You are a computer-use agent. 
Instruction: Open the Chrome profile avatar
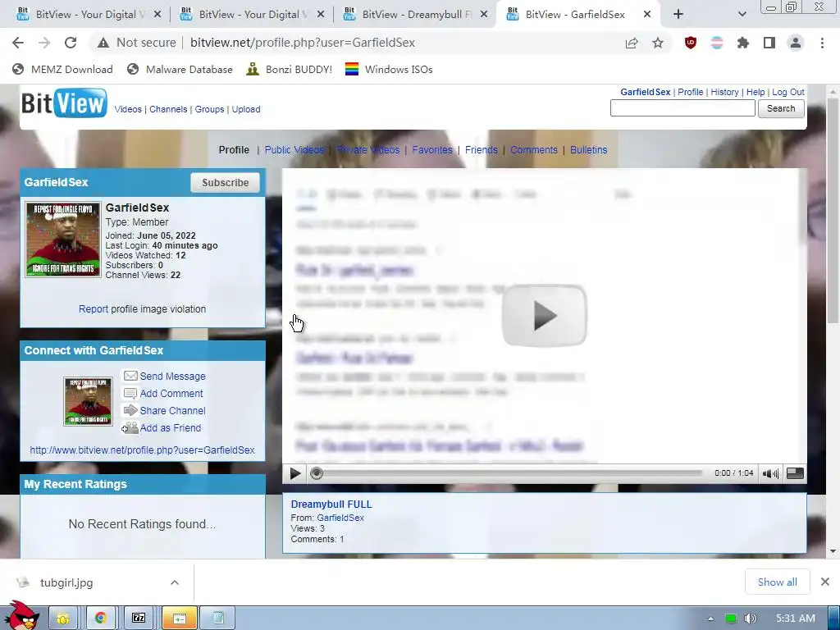(x=796, y=43)
